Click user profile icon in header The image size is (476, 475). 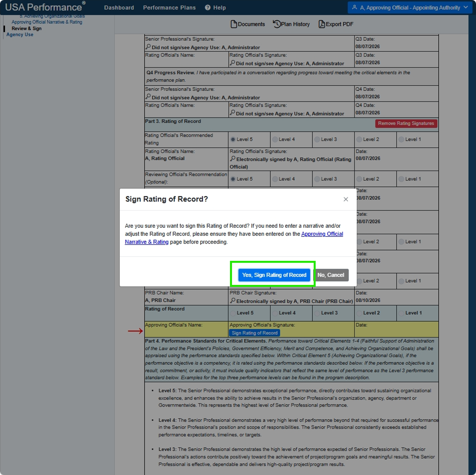click(x=354, y=7)
